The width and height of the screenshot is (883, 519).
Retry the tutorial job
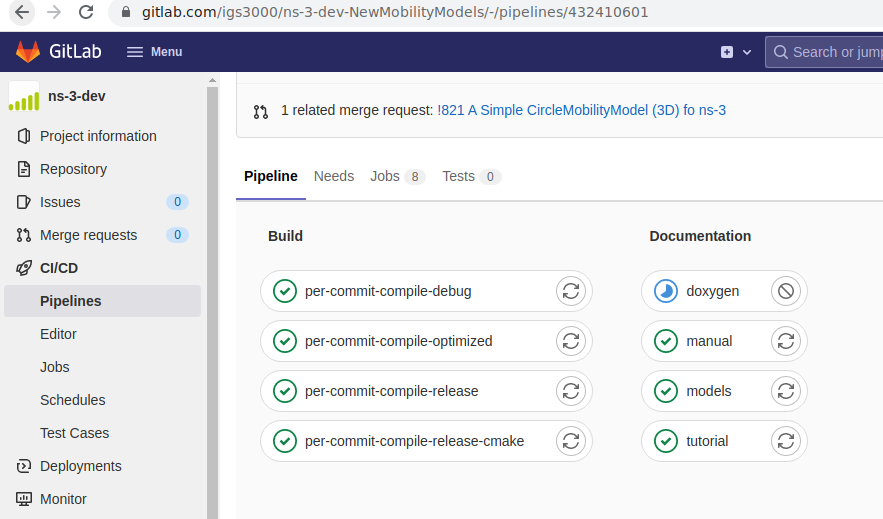pos(786,441)
